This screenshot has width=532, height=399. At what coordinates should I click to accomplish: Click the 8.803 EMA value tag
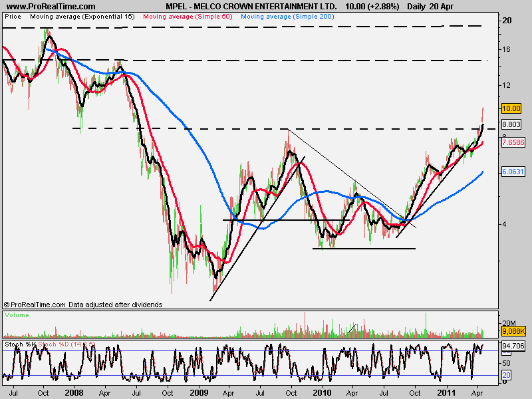click(x=511, y=124)
